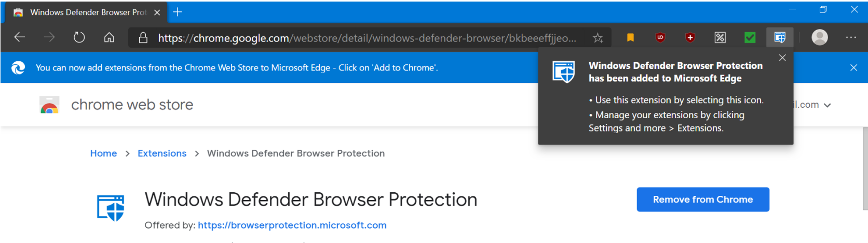Go to Home in the breadcrumb

coord(103,153)
